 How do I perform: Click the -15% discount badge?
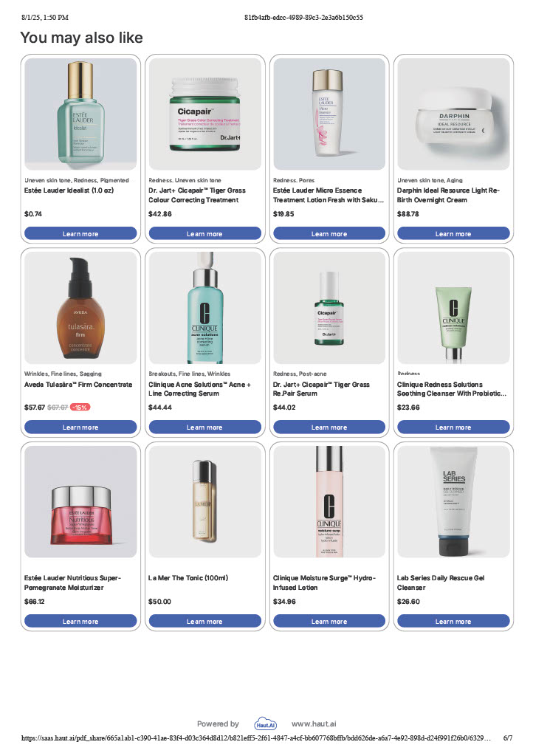tap(80, 408)
